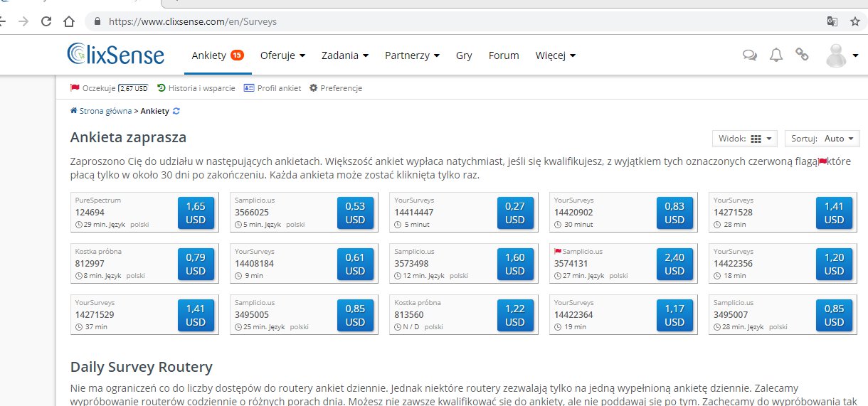Expand the Więcej menu

point(556,55)
